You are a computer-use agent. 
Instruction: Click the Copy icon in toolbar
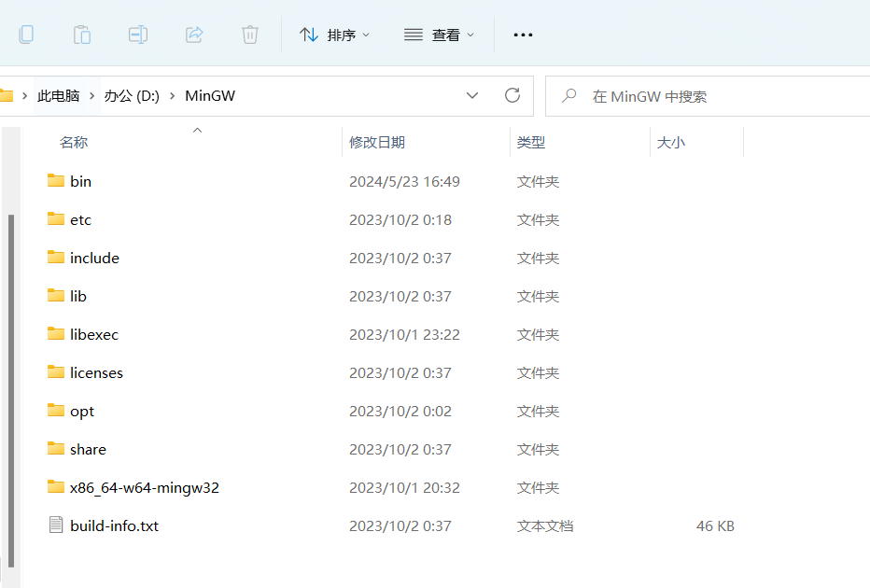(x=26, y=35)
